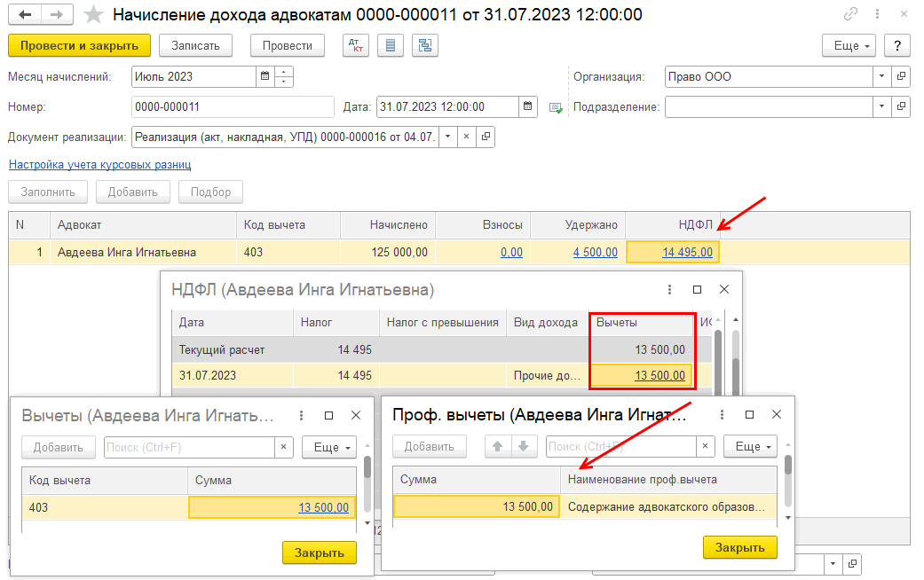Open the Документ реализации dropdown list

447,137
